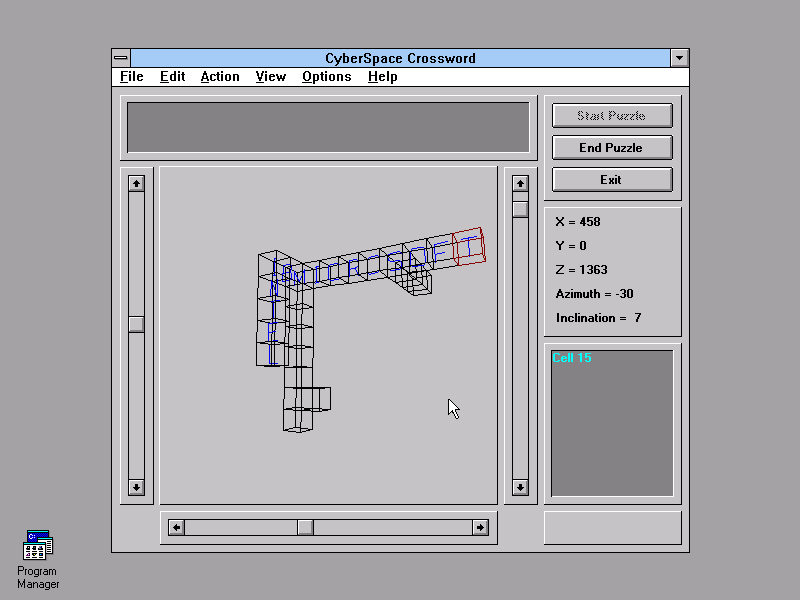Click the horizontal scrollbar left arrow
The height and width of the screenshot is (600, 800).
pyautogui.click(x=177, y=527)
